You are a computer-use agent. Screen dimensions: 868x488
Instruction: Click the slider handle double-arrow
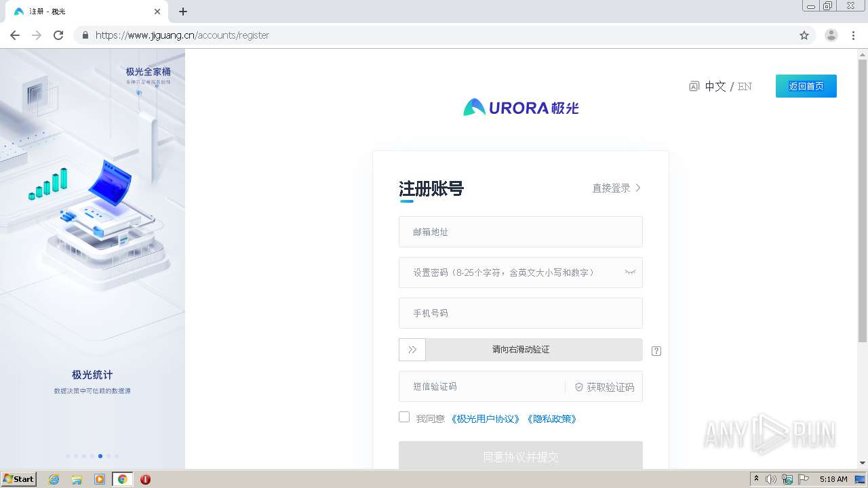[x=412, y=350]
